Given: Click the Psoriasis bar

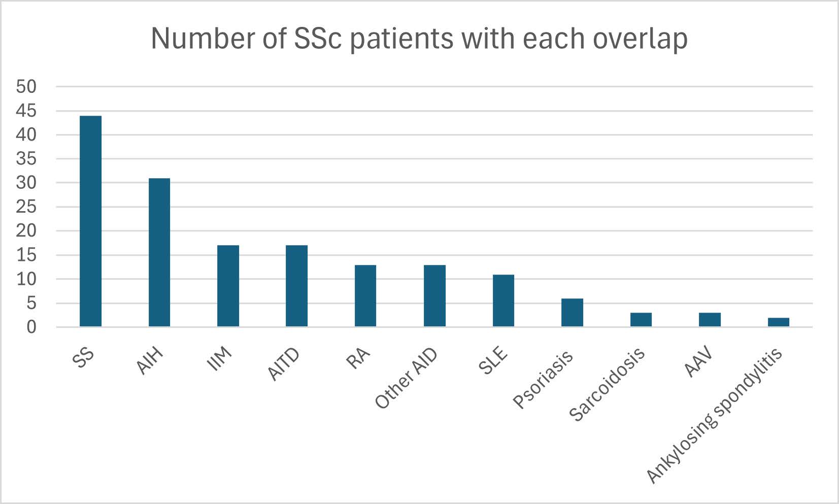Looking at the screenshot, I should pos(572,313).
